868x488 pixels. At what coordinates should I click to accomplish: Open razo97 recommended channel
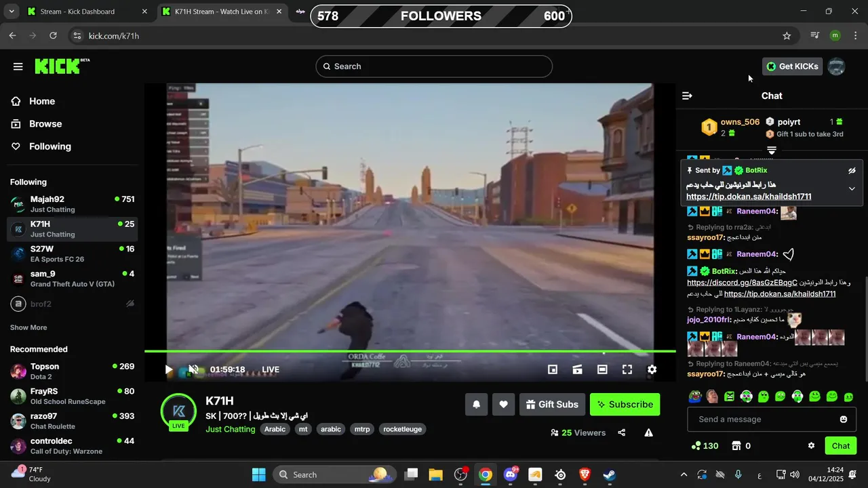(x=73, y=421)
